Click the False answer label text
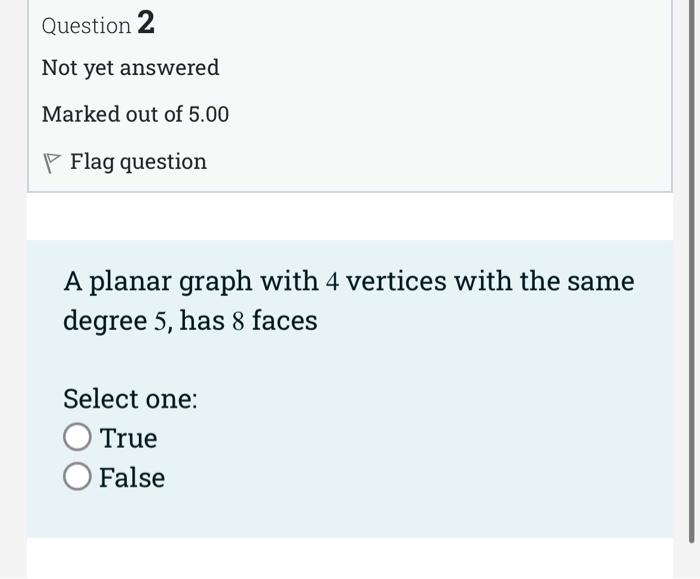 pos(132,478)
